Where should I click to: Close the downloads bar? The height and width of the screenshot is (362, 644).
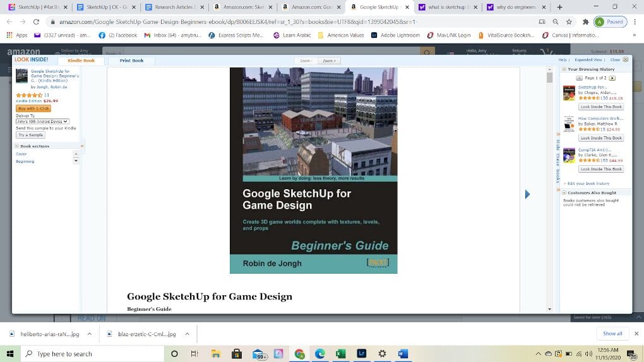636,334
